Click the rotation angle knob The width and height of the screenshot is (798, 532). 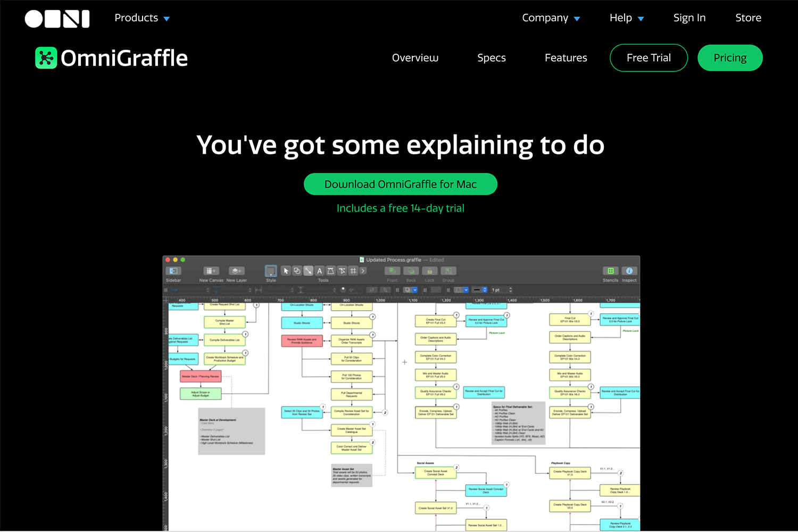pos(343,290)
